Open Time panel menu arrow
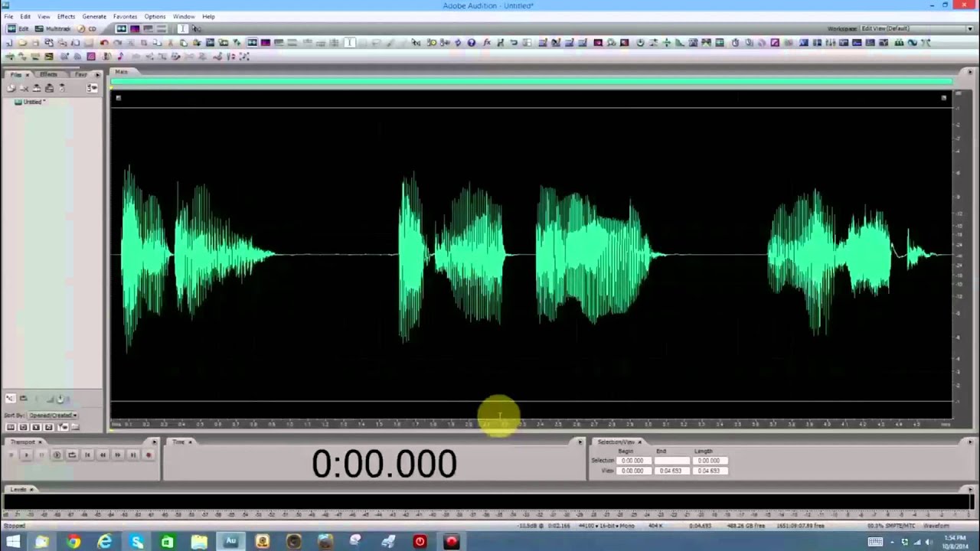980x551 pixels. pos(580,442)
